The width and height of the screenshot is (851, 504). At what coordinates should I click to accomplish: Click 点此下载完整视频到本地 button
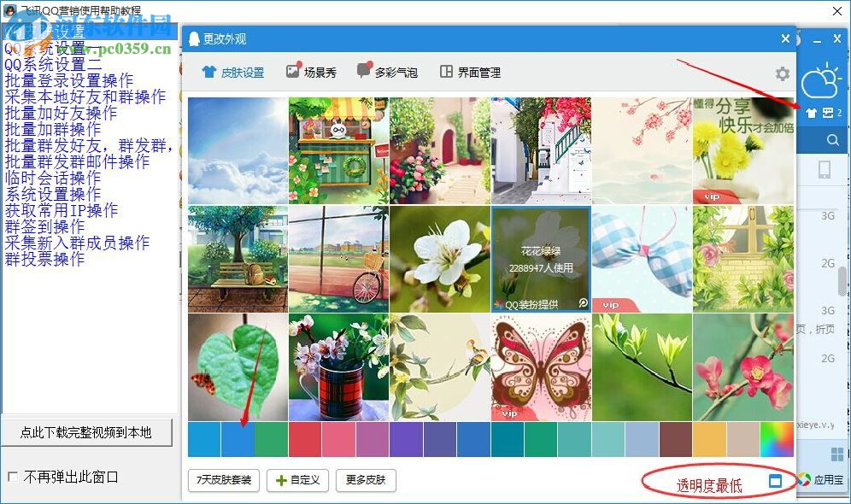(x=86, y=432)
